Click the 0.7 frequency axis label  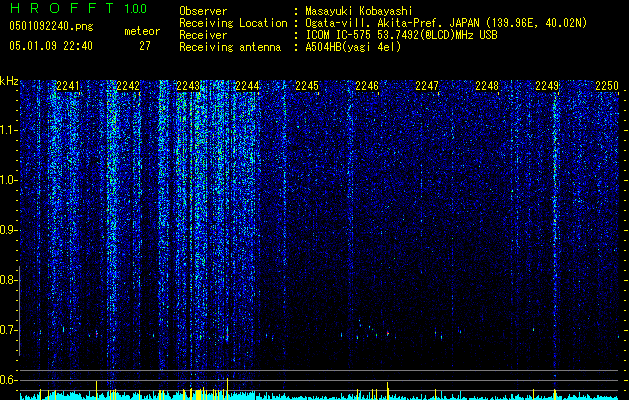pyautogui.click(x=9, y=330)
